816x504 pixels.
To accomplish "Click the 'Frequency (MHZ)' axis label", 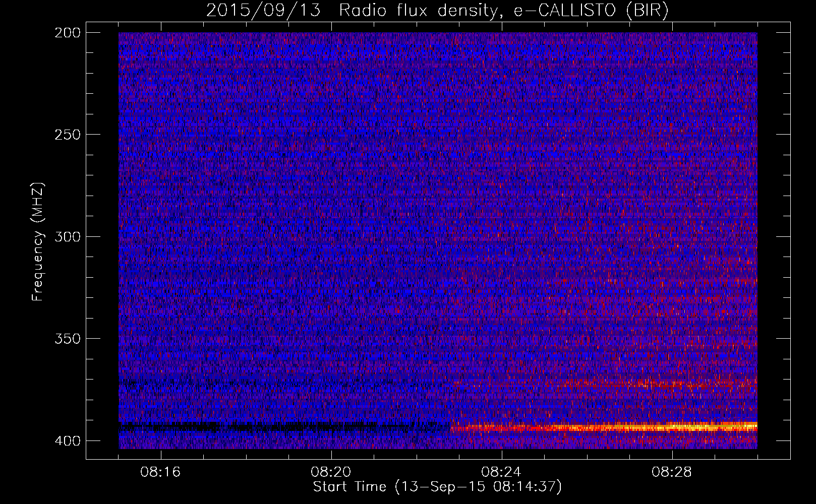I will click(38, 241).
